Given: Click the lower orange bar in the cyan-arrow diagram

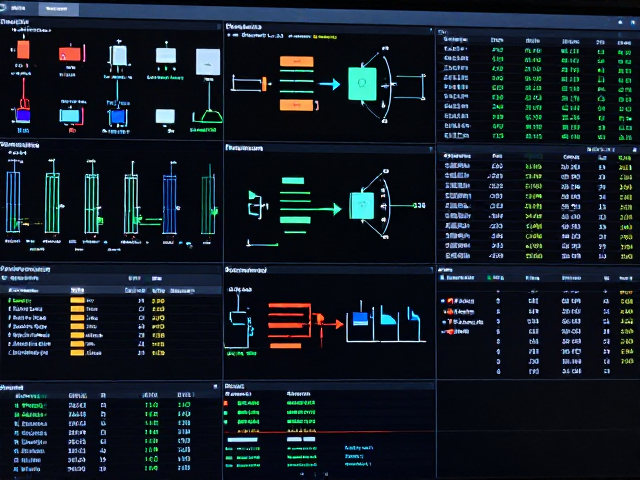Looking at the screenshot, I should tap(297, 105).
